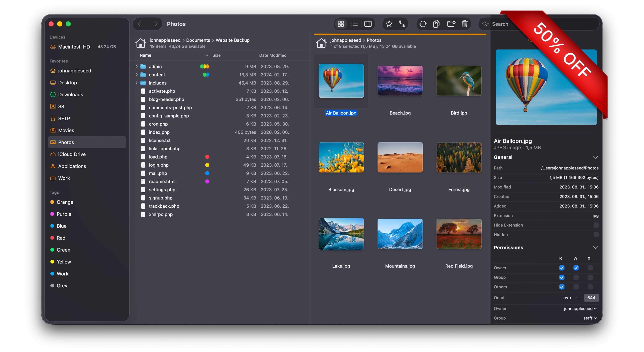Open the connect to server icon
The height and width of the screenshot is (352, 644).
[402, 24]
